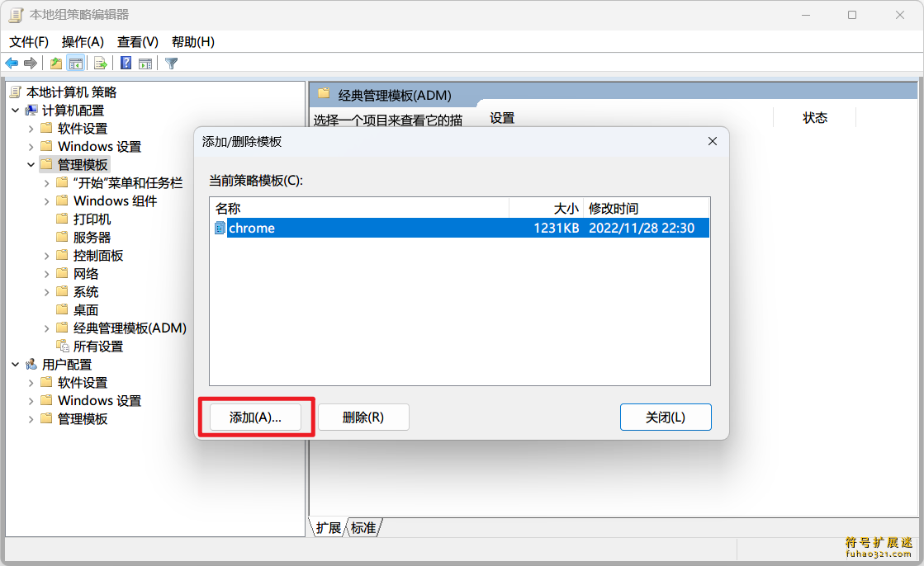Click the Up one level folder icon

tap(56, 63)
